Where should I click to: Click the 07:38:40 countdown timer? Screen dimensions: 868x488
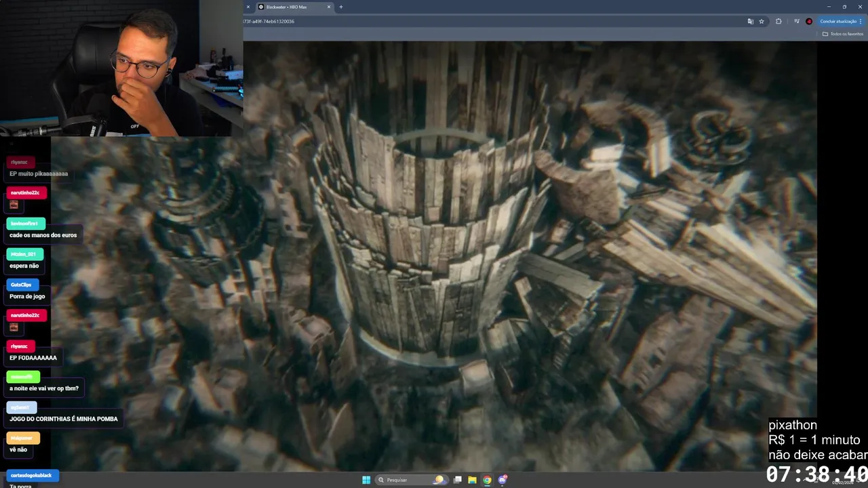pyautogui.click(x=817, y=474)
